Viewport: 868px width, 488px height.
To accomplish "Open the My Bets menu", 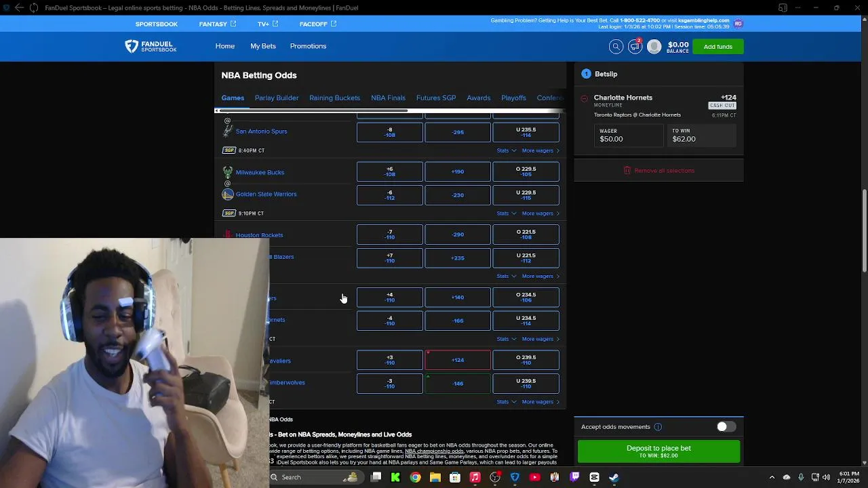I will click(263, 46).
